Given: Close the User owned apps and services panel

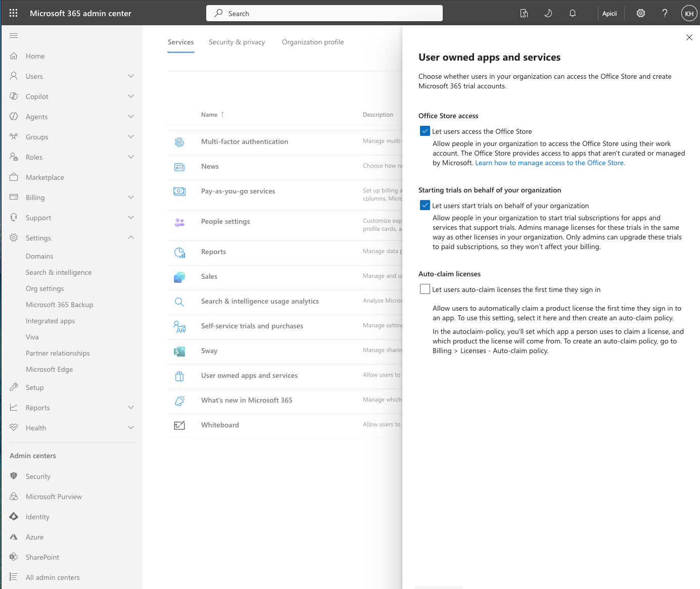Looking at the screenshot, I should click(689, 37).
